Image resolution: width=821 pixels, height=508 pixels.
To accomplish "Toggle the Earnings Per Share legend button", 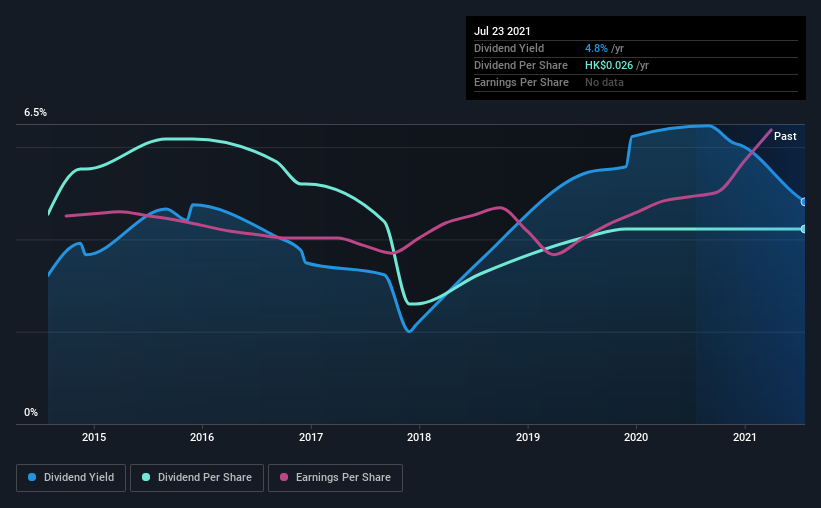I will (335, 478).
